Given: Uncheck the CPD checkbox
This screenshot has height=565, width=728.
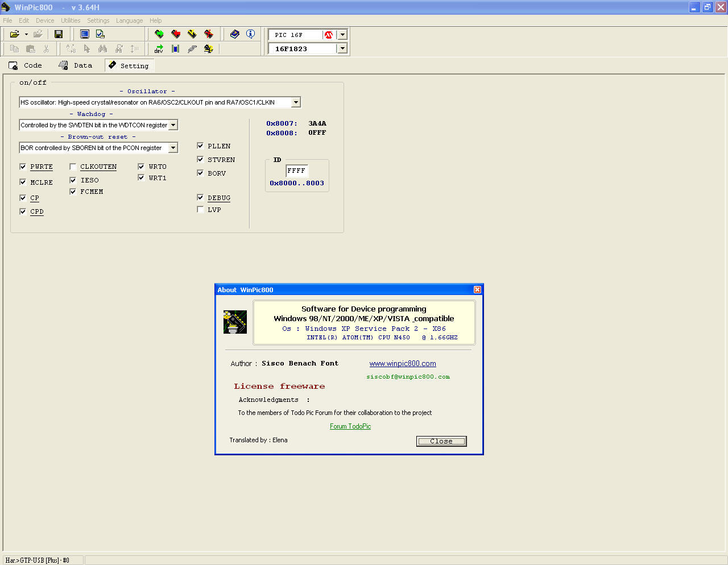Looking at the screenshot, I should tap(23, 211).
